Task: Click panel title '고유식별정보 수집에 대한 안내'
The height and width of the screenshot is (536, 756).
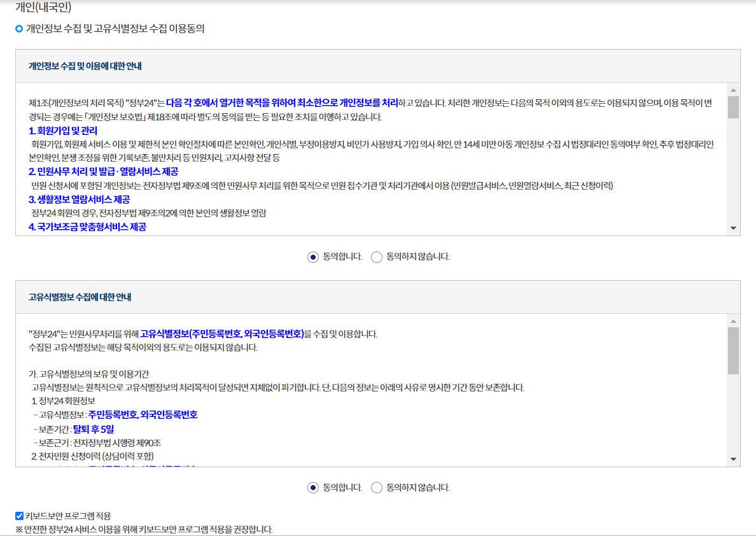Action: click(80, 297)
